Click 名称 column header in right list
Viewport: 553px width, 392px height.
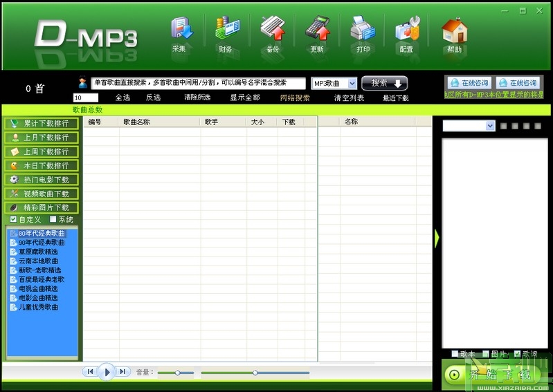pos(377,122)
